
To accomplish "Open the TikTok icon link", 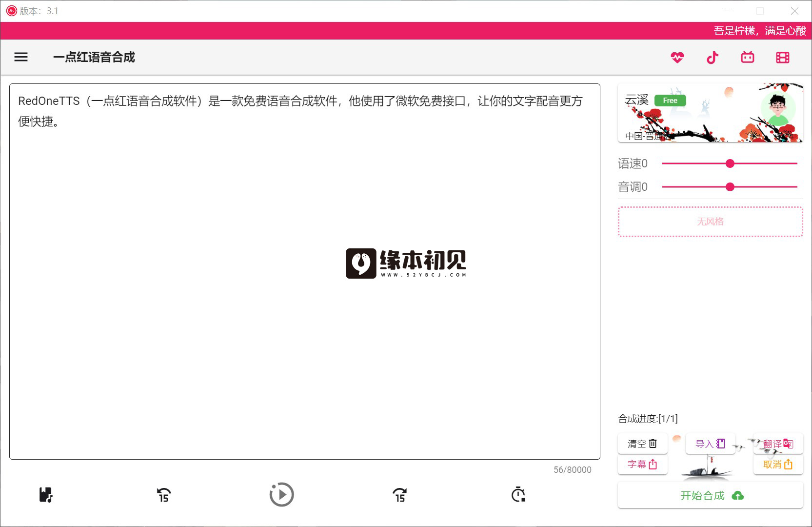I will 713,58.
